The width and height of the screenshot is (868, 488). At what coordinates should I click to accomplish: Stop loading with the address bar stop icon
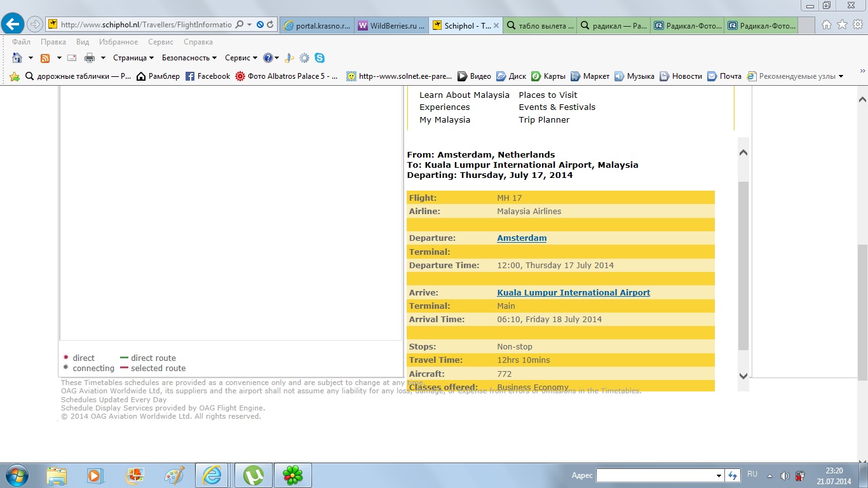pos(260,25)
